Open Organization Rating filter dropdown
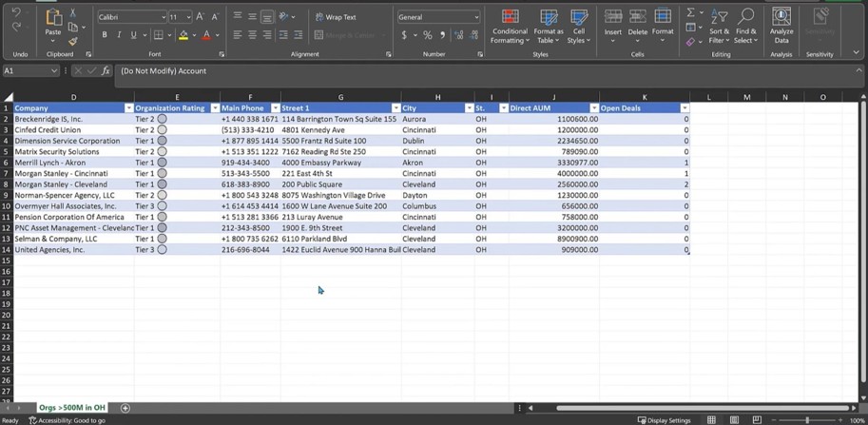The width and height of the screenshot is (868, 425). [x=216, y=108]
